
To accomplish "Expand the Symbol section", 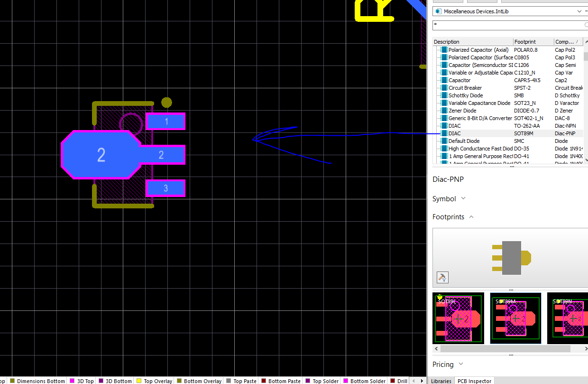I will coord(463,198).
